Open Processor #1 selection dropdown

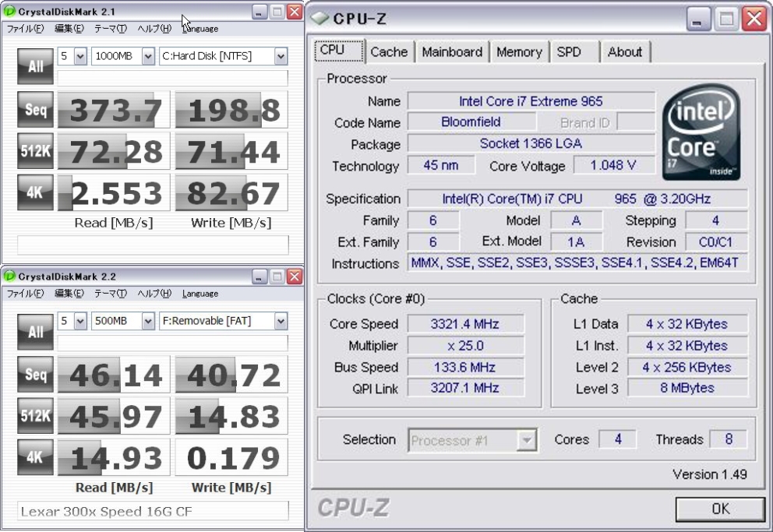click(x=527, y=440)
